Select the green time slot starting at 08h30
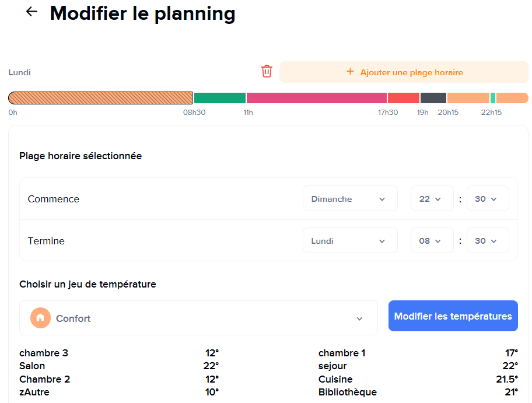Screen dimensions: 532x403 click(x=219, y=98)
